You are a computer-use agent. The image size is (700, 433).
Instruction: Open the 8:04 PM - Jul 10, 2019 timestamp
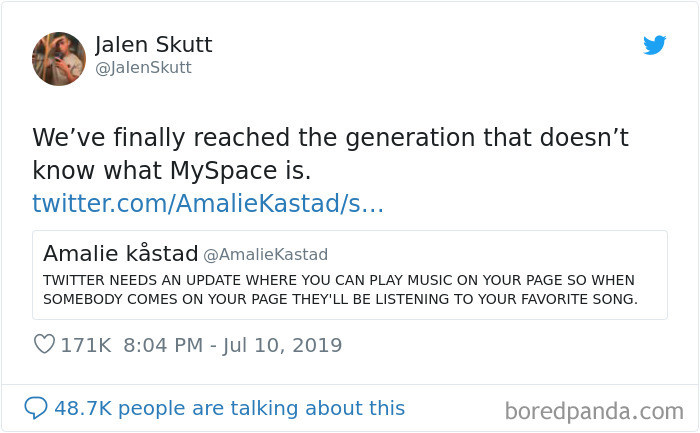(x=232, y=345)
